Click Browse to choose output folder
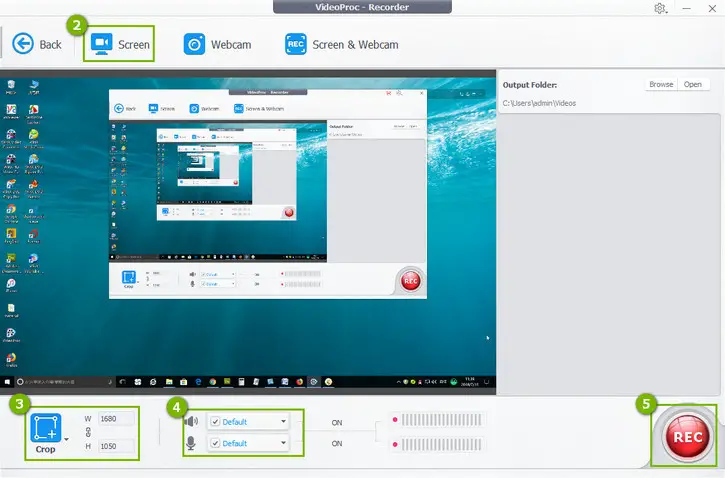725x478 pixels. click(661, 84)
